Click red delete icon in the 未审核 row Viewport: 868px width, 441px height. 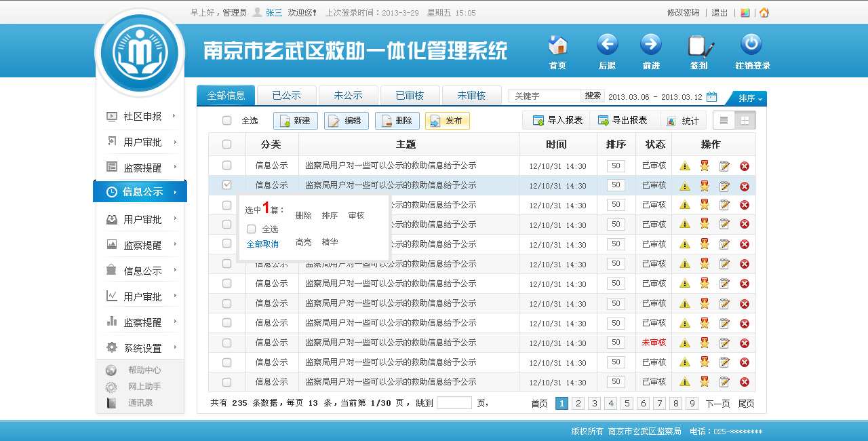(745, 344)
